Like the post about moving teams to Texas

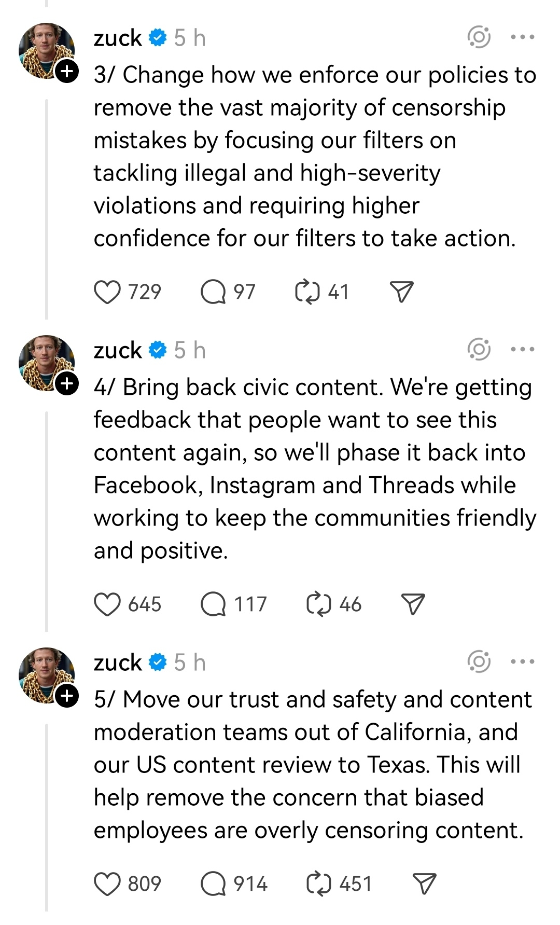107,884
